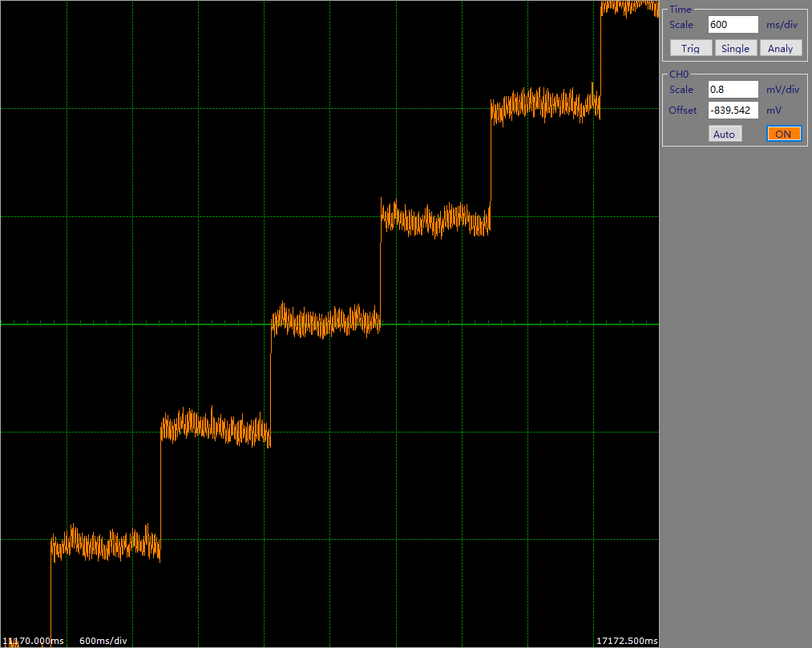
Task: Click the ms/div unit label
Action: [x=782, y=24]
